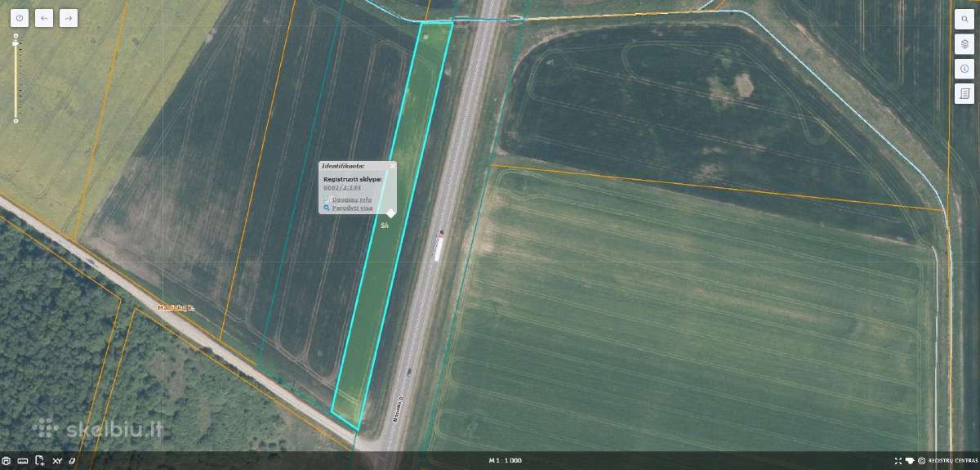Go to the previous map view
The image size is (980, 470).
[44, 17]
